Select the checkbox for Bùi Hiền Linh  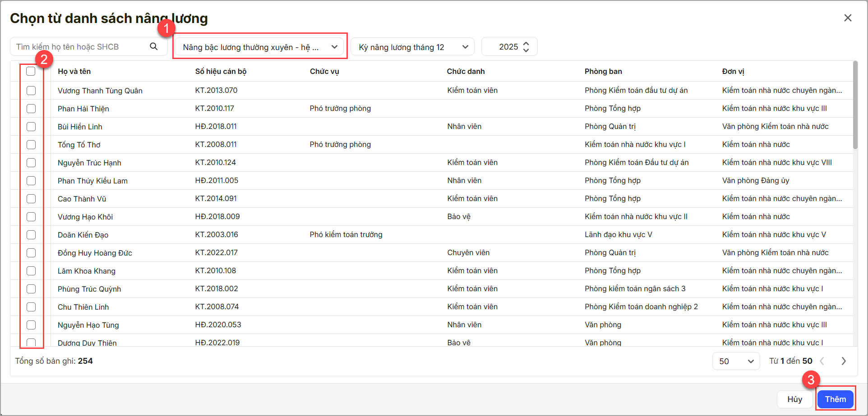31,127
